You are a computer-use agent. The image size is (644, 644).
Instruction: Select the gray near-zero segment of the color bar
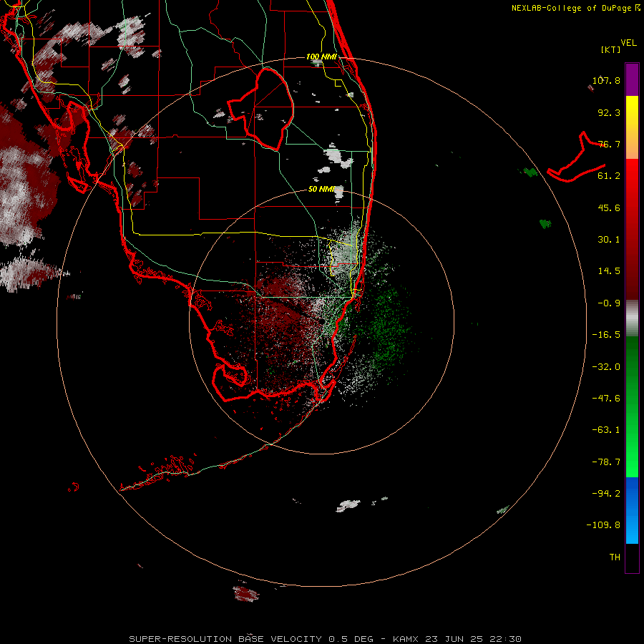pyautogui.click(x=632, y=318)
